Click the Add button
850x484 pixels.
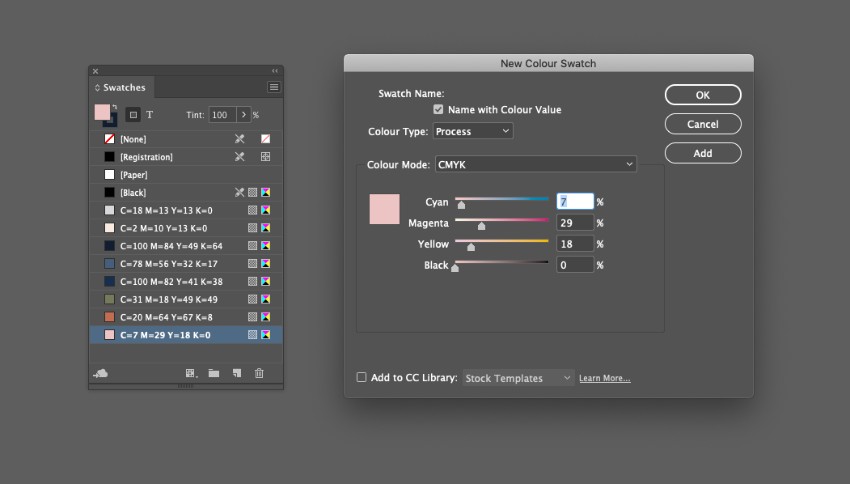coord(703,153)
